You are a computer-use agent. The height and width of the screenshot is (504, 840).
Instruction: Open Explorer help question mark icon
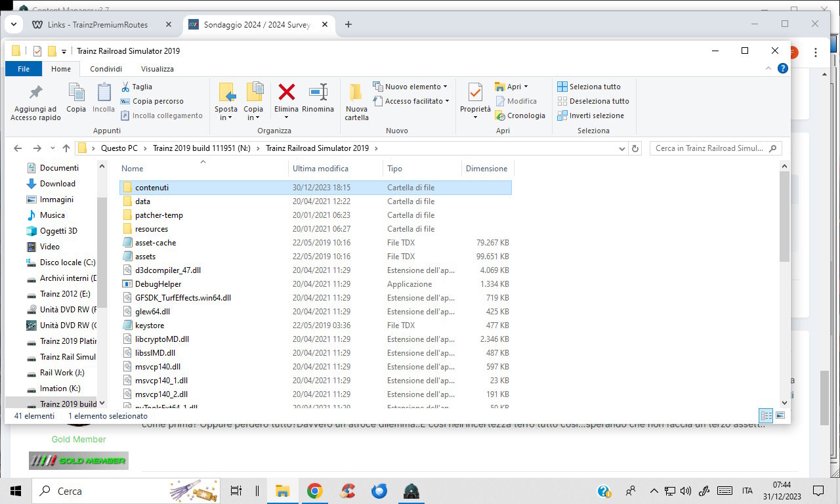pos(782,68)
